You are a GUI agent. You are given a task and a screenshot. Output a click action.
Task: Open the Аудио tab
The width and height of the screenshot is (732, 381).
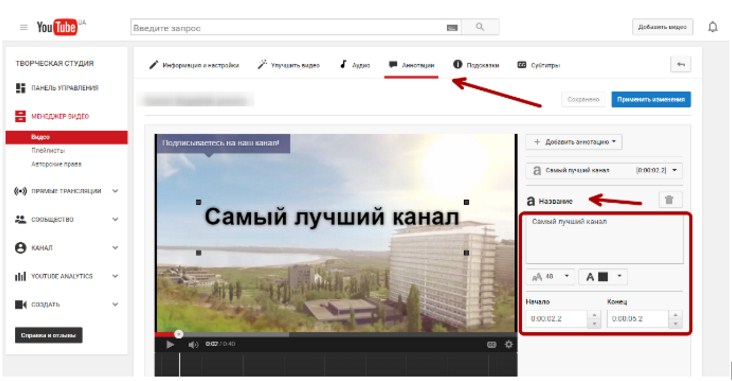coord(355,65)
